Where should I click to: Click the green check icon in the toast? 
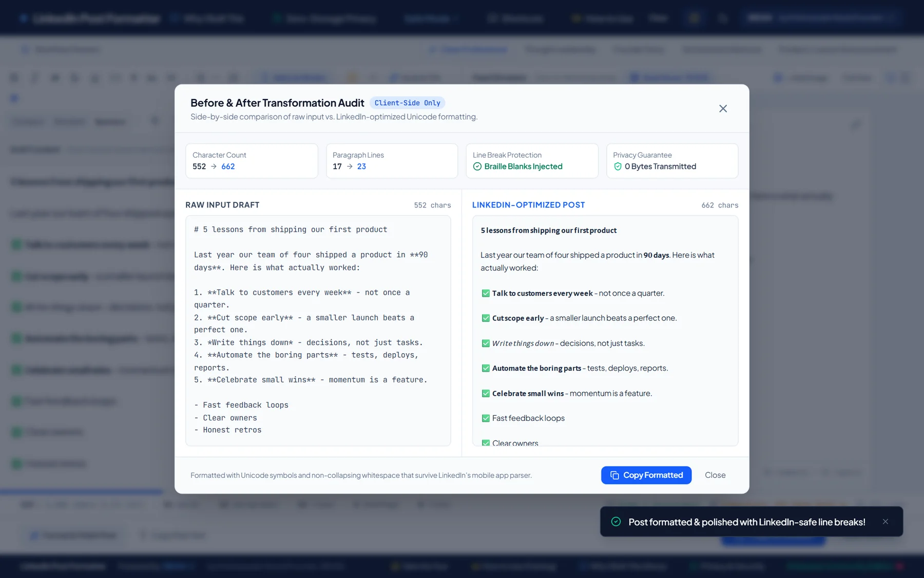616,522
